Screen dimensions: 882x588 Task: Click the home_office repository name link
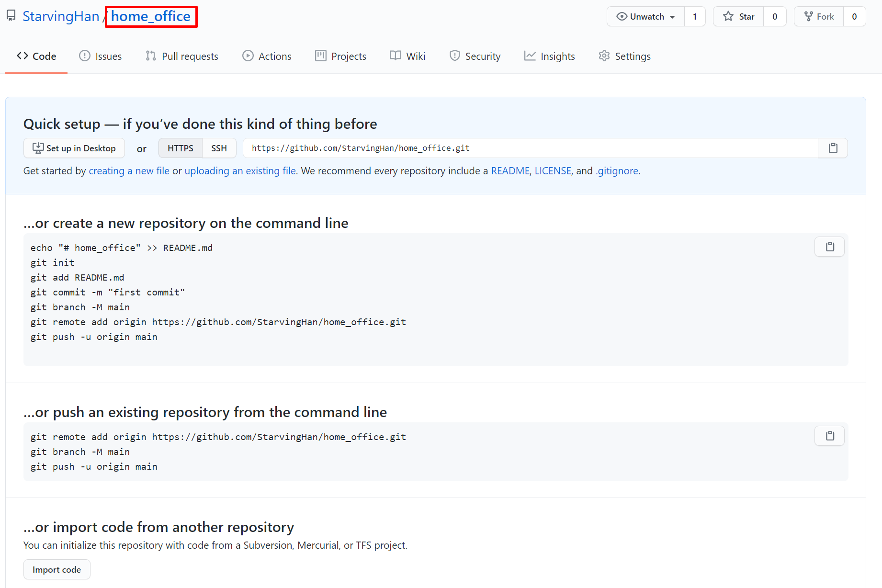(151, 16)
